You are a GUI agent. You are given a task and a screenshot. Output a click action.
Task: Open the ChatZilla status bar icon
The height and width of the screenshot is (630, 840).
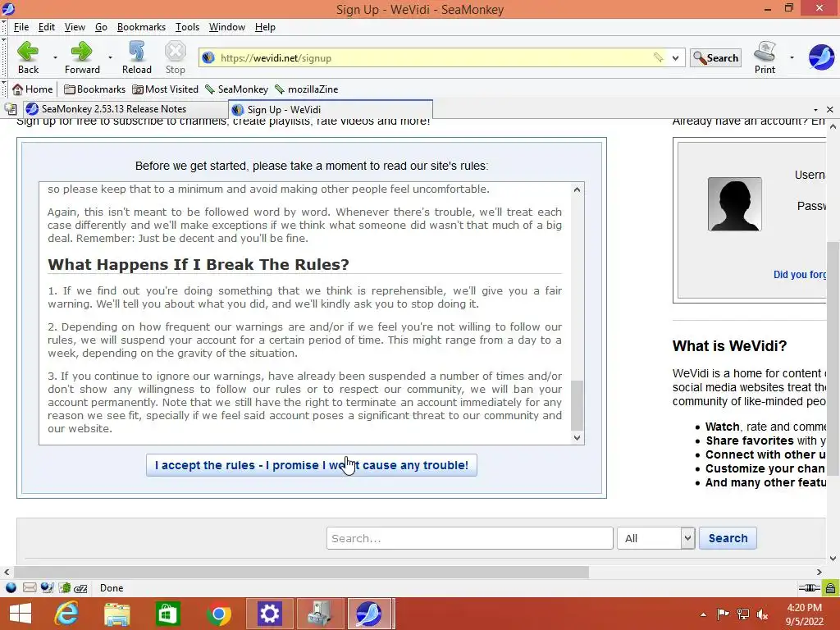tap(81, 587)
